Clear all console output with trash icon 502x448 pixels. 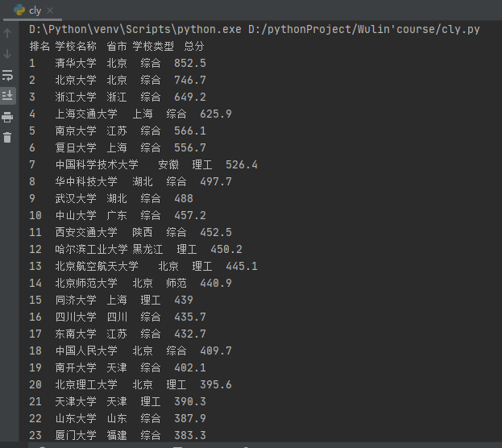click(7, 137)
